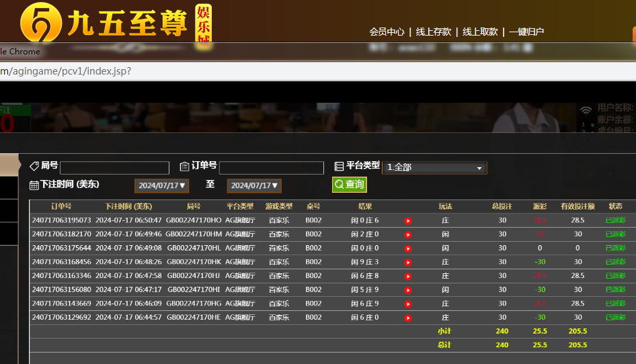The height and width of the screenshot is (364, 636).
Task: Click the red play icon for round GB002247170HK
Action: (x=408, y=262)
